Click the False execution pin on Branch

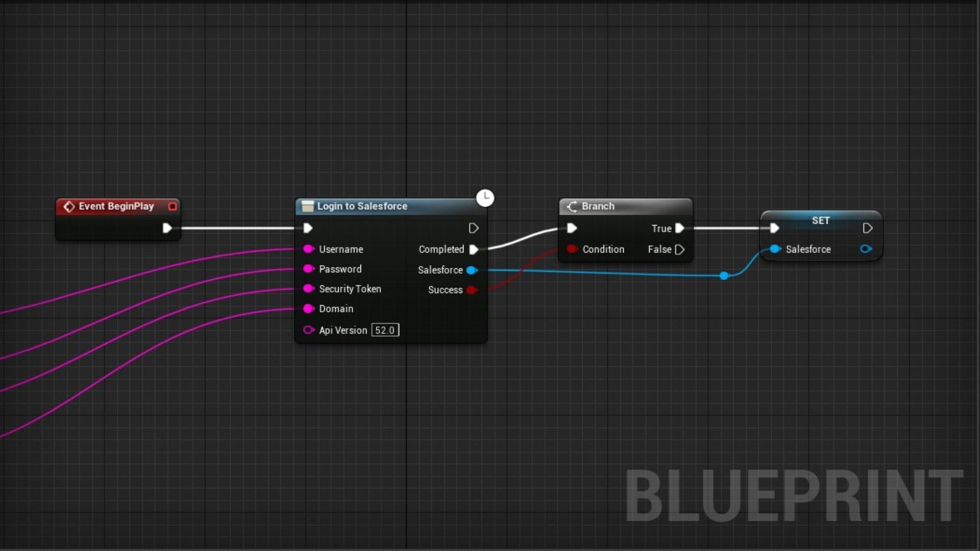[x=680, y=249]
